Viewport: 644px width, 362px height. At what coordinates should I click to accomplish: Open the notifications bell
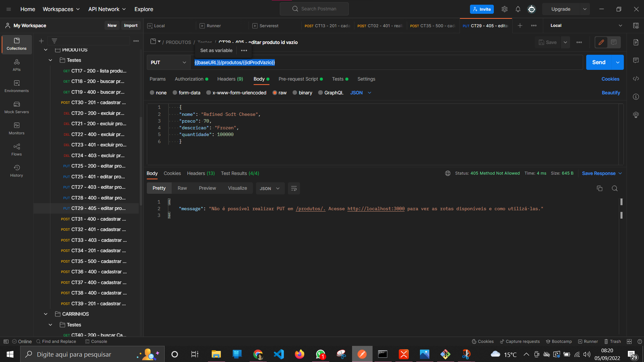[x=518, y=9]
